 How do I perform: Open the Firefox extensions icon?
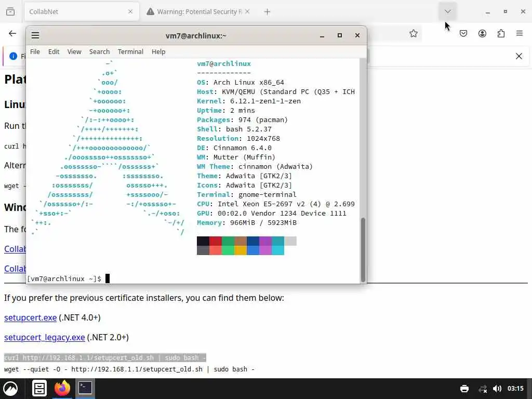pyautogui.click(x=501, y=33)
